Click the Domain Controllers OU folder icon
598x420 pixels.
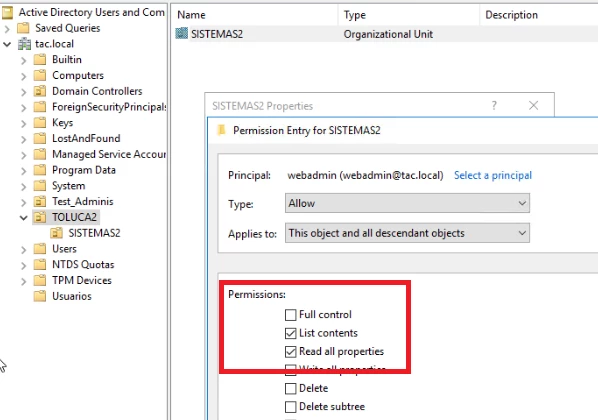(x=40, y=91)
